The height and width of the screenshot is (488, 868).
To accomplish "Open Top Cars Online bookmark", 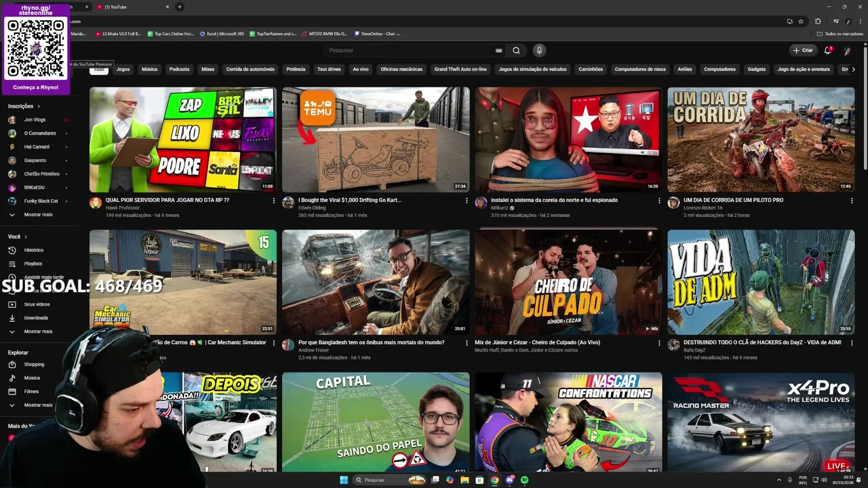I will pos(170,33).
